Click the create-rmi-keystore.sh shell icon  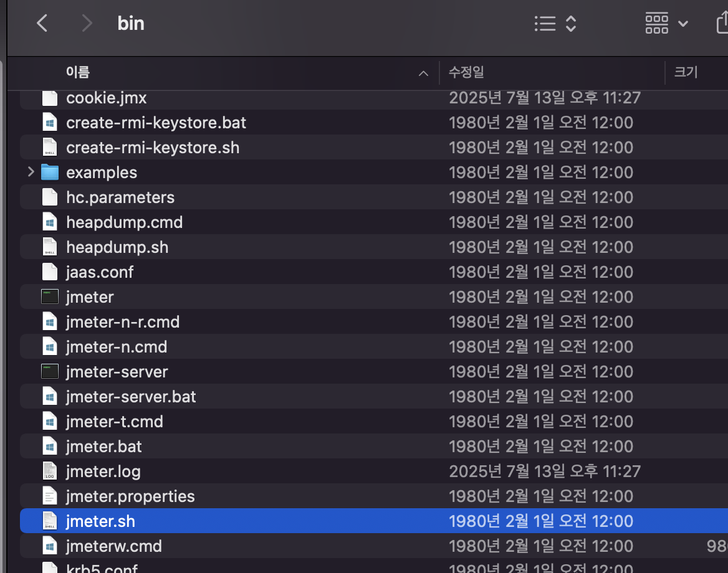(x=50, y=148)
